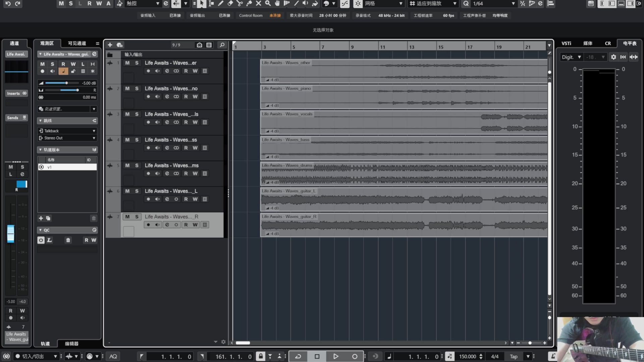Select the Glue tool
Viewport: 644px width, 362px height.
[249, 4]
